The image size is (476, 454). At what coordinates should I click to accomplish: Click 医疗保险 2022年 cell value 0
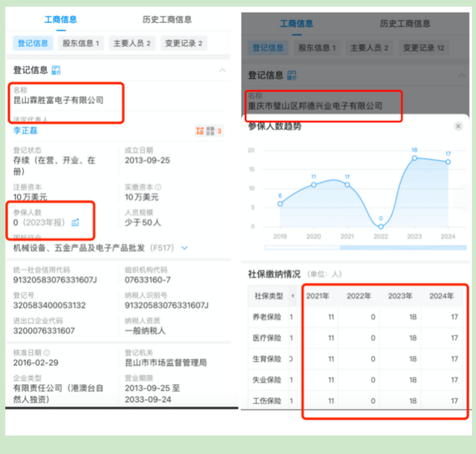pyautogui.click(x=373, y=338)
